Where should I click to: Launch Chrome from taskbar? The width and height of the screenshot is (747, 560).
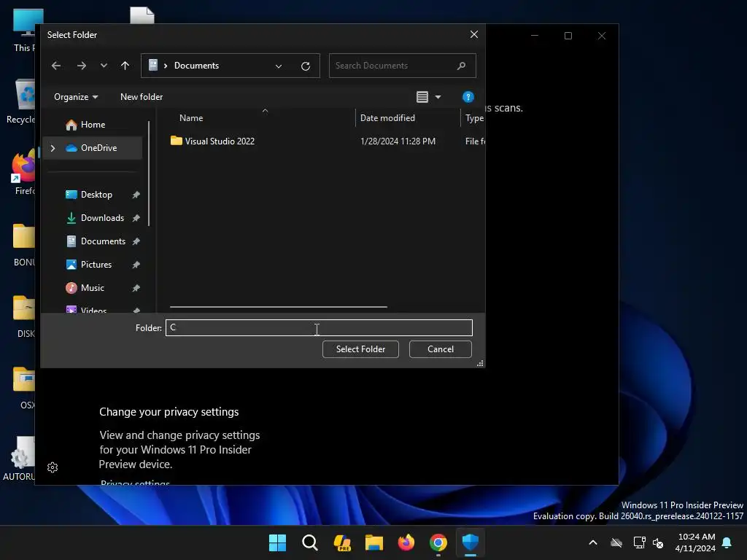[x=438, y=542]
